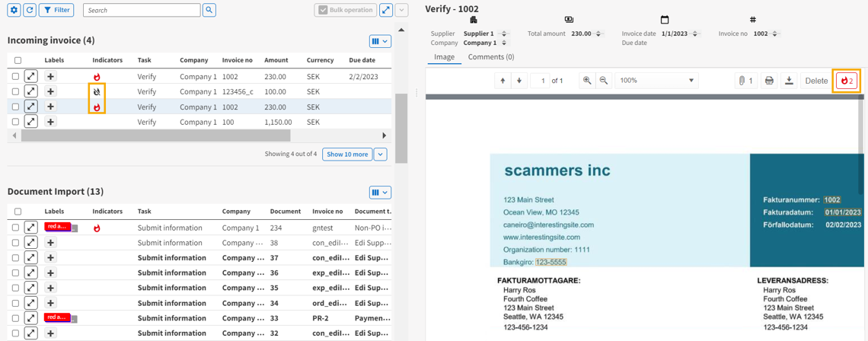Select all Incoming invoice rows checkbox
Screen dimensions: 868x341
tap(18, 60)
